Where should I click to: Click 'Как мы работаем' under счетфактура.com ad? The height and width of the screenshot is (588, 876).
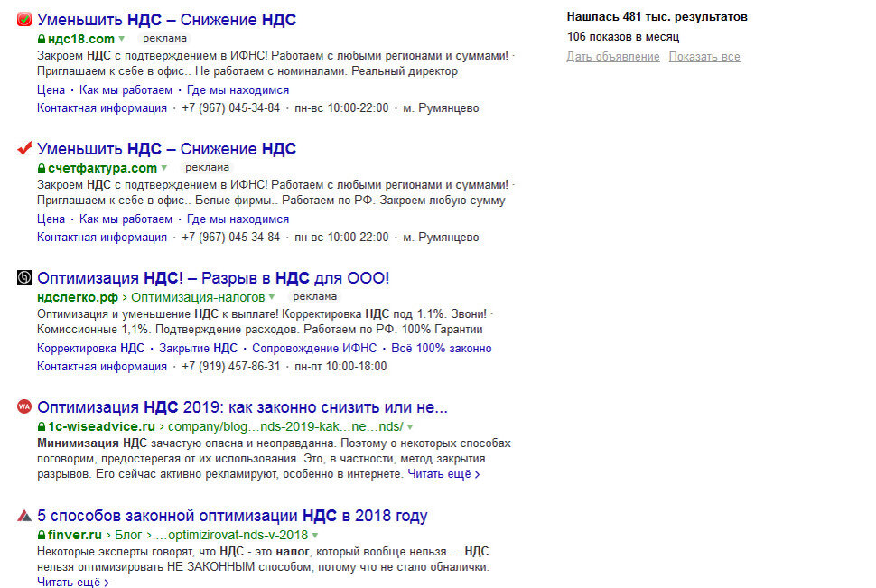[x=126, y=219]
